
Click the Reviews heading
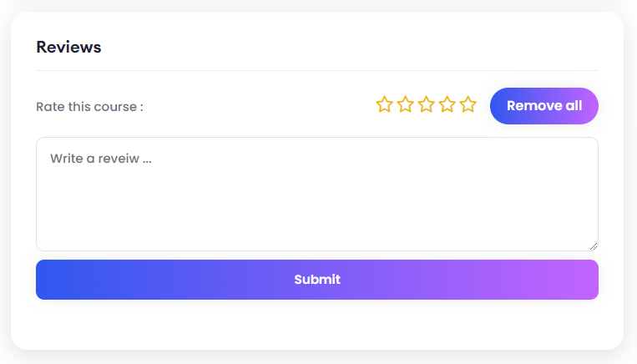[68, 48]
